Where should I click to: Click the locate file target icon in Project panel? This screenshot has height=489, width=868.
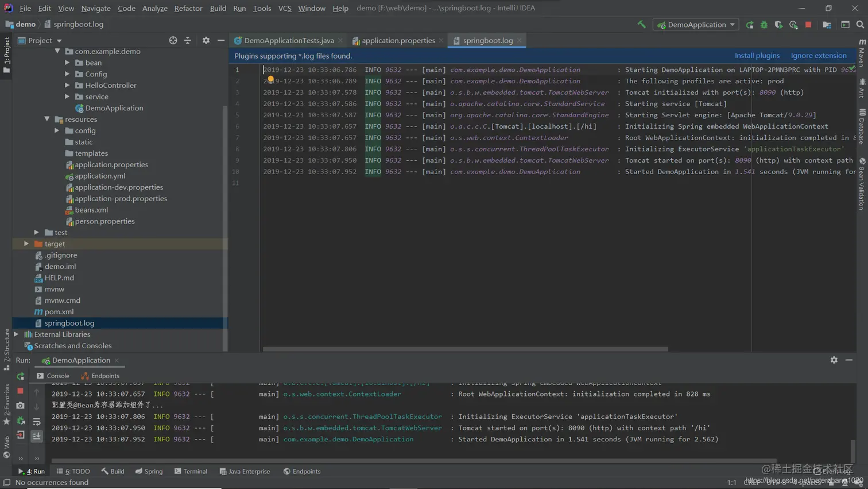click(x=173, y=40)
